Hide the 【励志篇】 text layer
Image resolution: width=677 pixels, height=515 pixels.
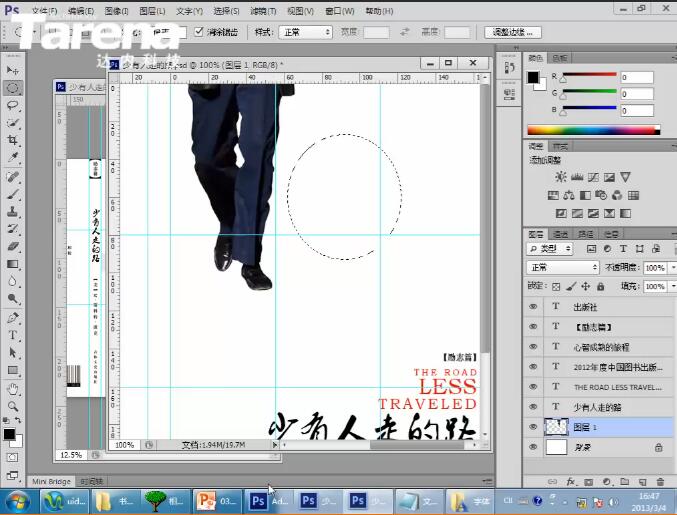pos(533,327)
